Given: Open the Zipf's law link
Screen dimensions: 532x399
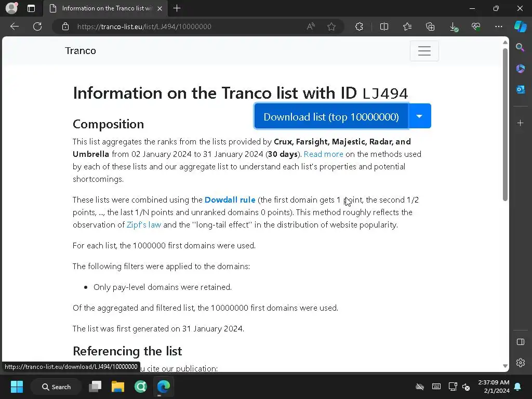Looking at the screenshot, I should tap(143, 224).
